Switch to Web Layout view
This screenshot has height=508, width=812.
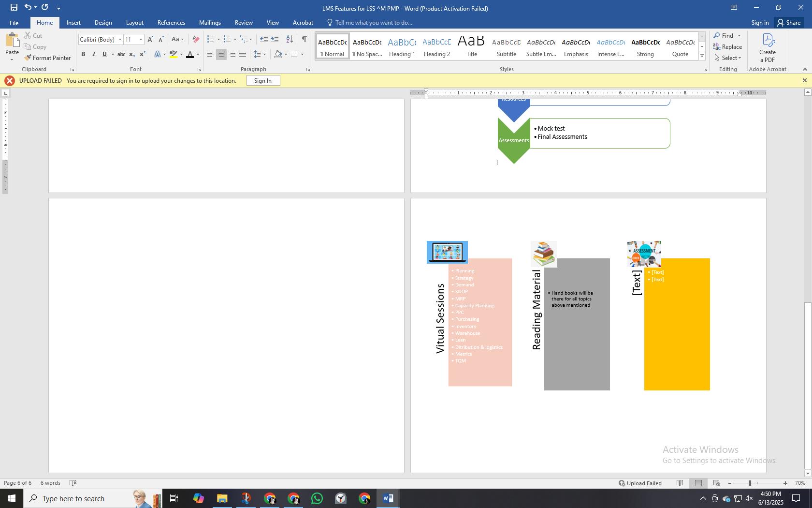(x=717, y=483)
